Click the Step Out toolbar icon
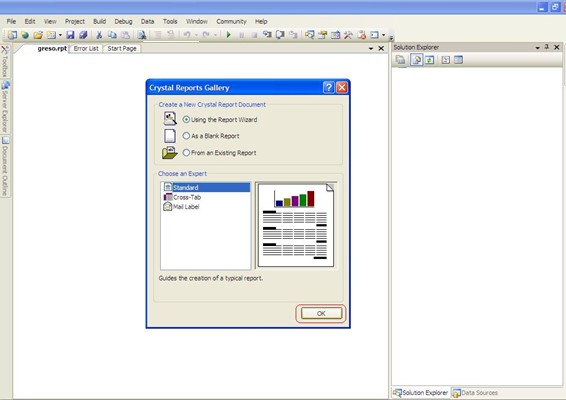Image resolution: width=566 pixels, height=400 pixels. 293,35
